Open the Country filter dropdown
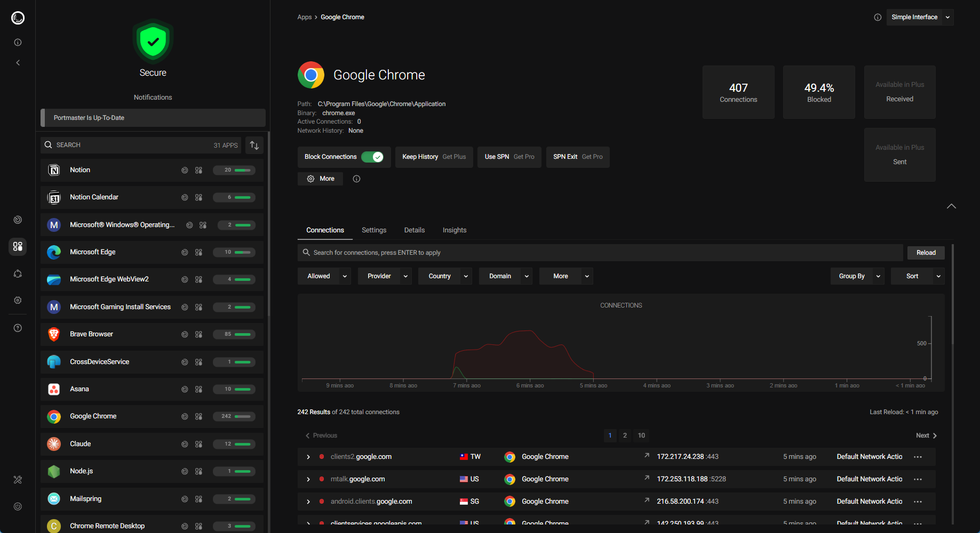Image resolution: width=980 pixels, height=533 pixels. click(444, 276)
